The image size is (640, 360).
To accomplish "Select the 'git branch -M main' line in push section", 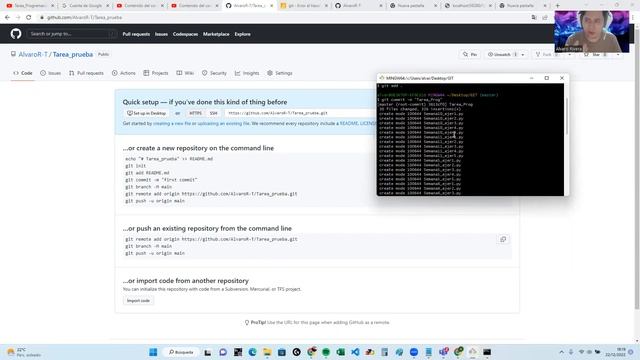I will [149, 246].
